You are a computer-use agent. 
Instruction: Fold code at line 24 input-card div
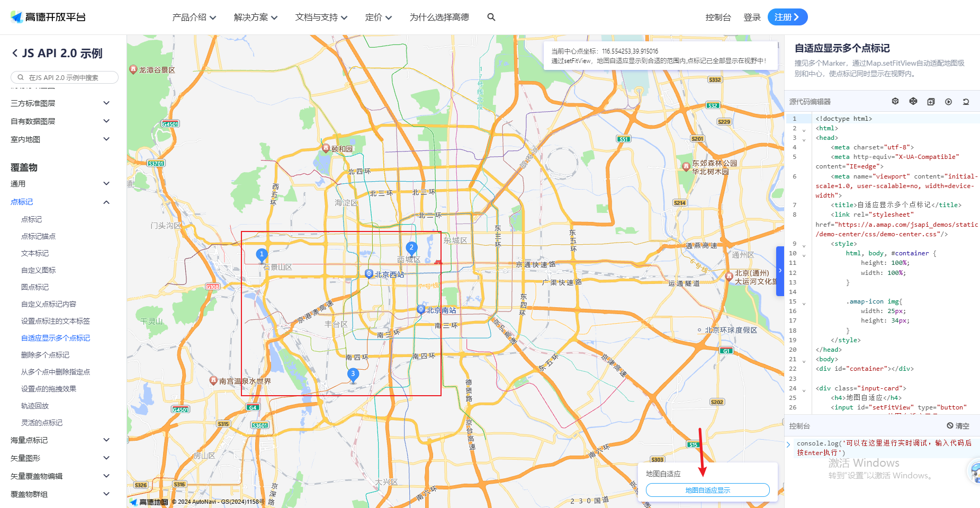click(804, 390)
